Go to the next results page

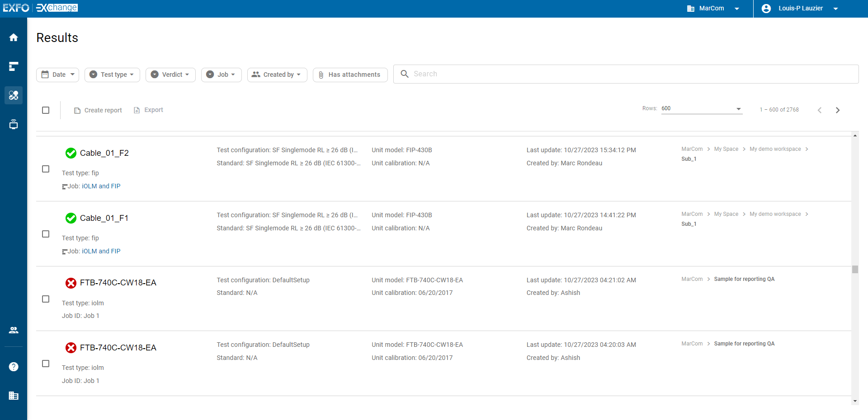837,110
